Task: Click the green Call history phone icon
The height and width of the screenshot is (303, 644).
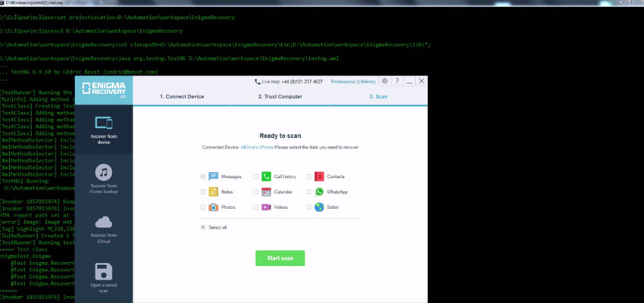Action: (266, 176)
